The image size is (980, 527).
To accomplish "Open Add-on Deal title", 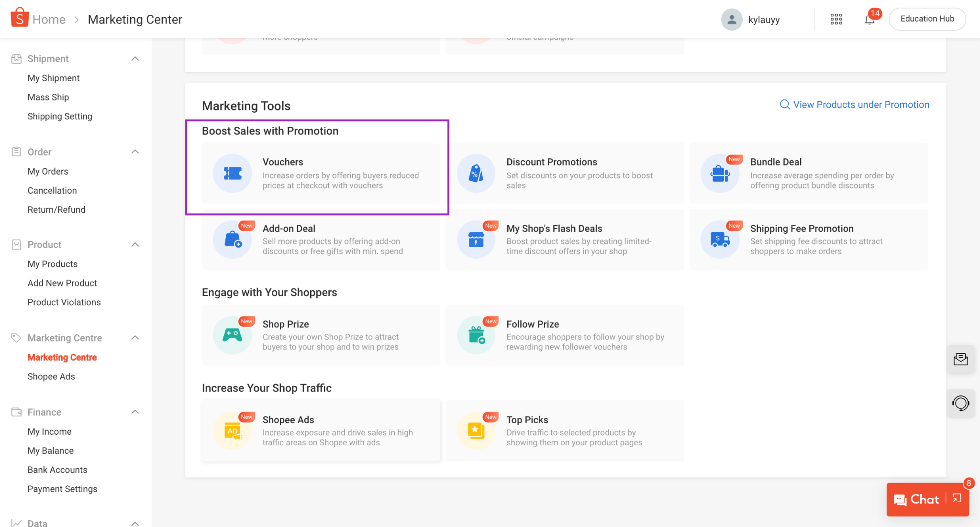I will pyautogui.click(x=289, y=228).
